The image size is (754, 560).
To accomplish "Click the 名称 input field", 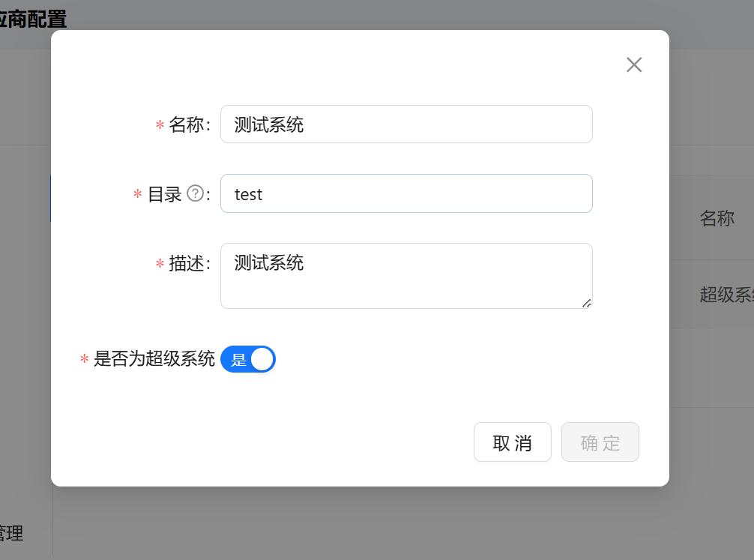I will [406, 124].
